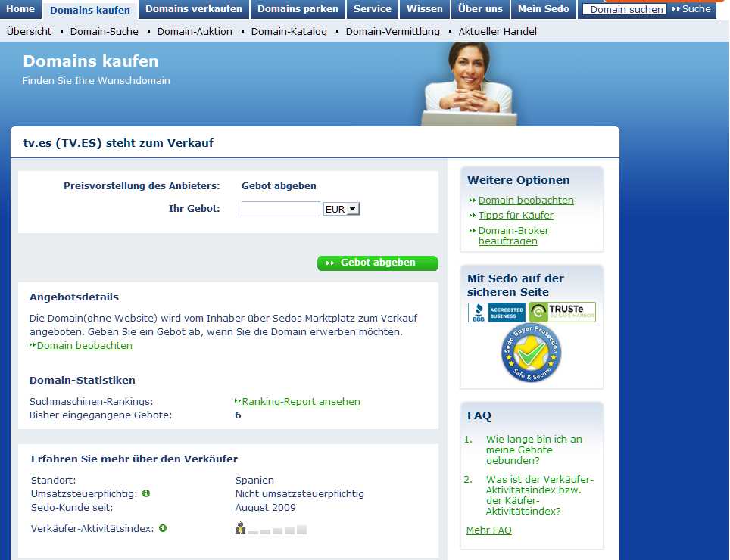The image size is (730, 560).
Task: Open Domain-Suche in the submenu
Action: click(x=105, y=32)
